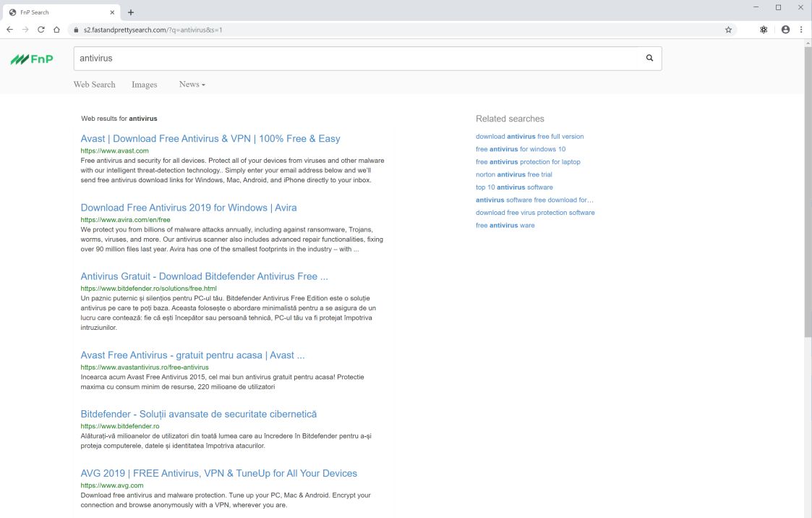Open AVG 2019 FREE Antivirus result
Viewport: 812px width, 518px height.
[x=218, y=473]
